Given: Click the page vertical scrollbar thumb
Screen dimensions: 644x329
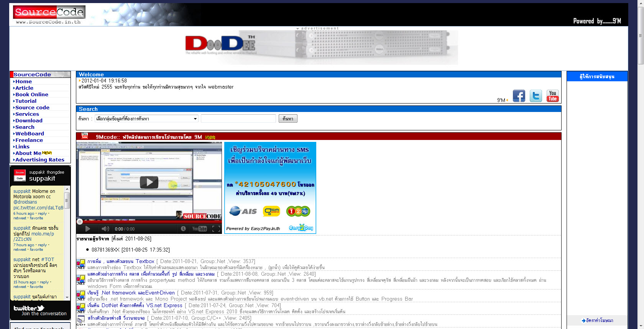Looking at the screenshot, I should click(641, 36).
